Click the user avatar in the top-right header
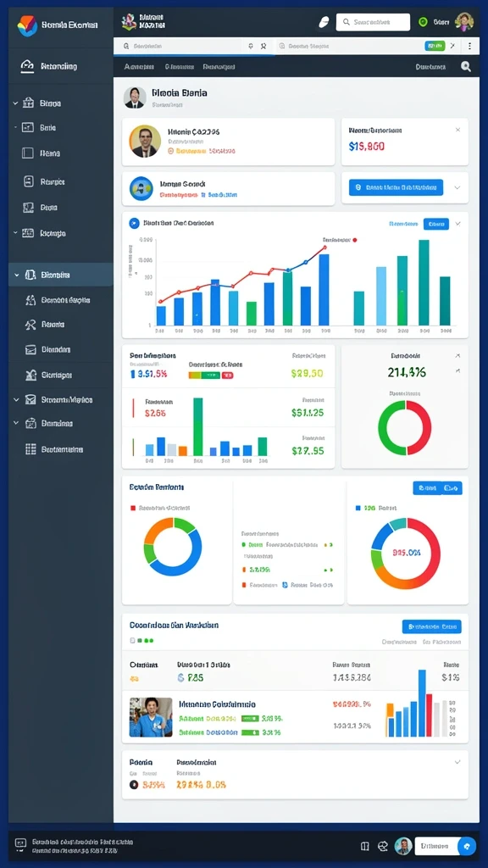The height and width of the screenshot is (868, 488). (463, 22)
